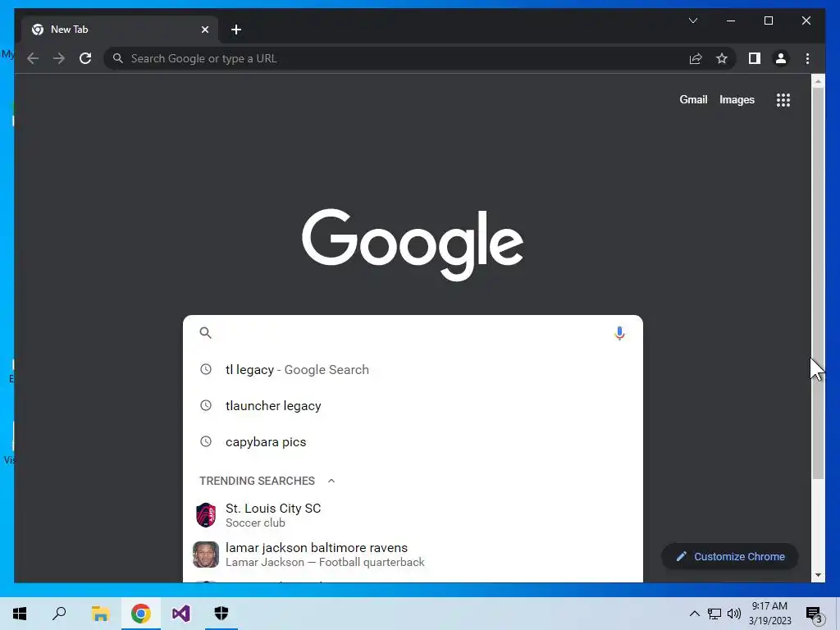Click the scrollbar down arrow
The image size is (840, 630).
click(x=818, y=575)
